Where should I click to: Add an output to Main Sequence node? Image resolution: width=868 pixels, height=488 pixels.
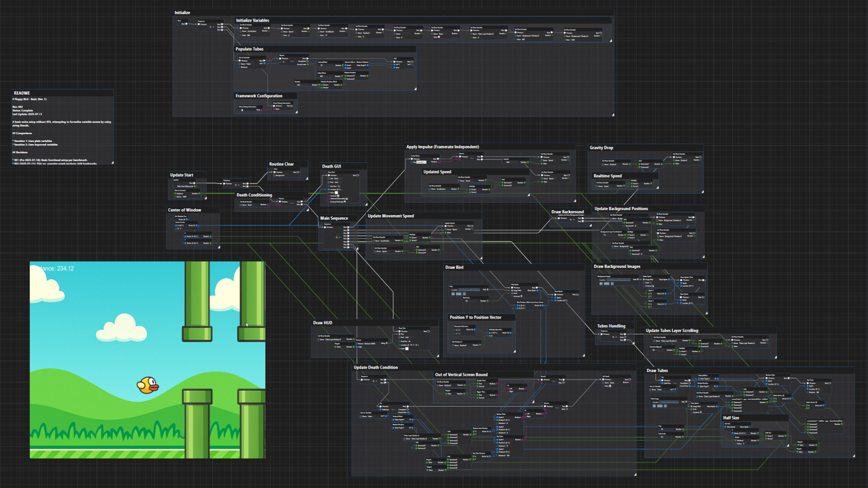[x=336, y=237]
